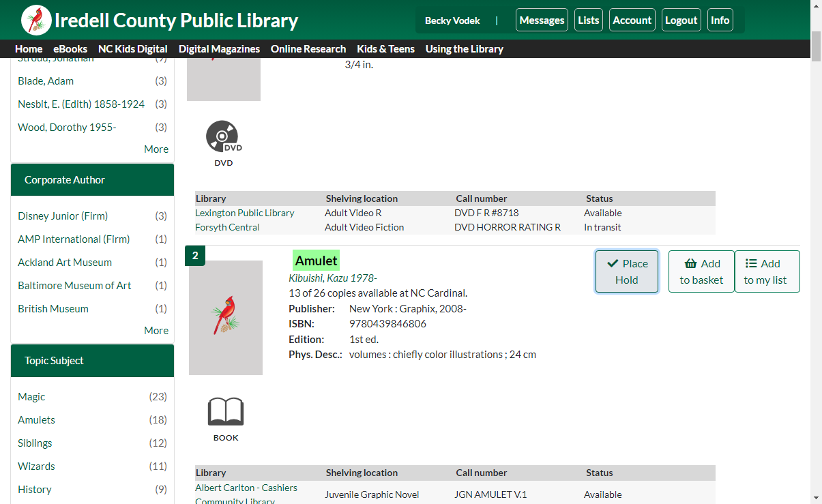Open the Lists button in header
The image size is (822, 504).
[589, 20]
